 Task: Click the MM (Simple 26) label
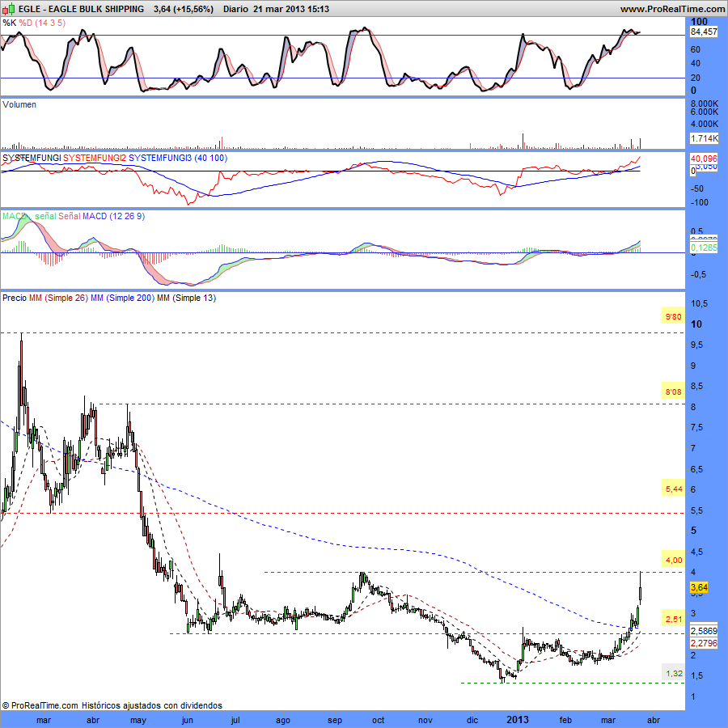[58, 298]
